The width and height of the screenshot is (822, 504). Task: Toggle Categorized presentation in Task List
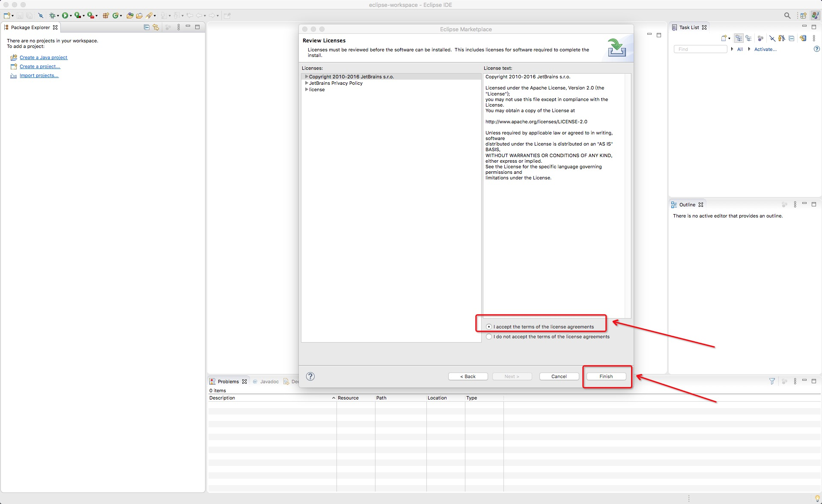[x=739, y=38]
